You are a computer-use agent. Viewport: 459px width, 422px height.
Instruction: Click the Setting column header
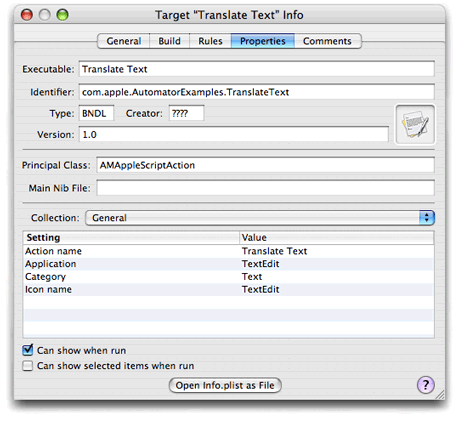click(131, 238)
